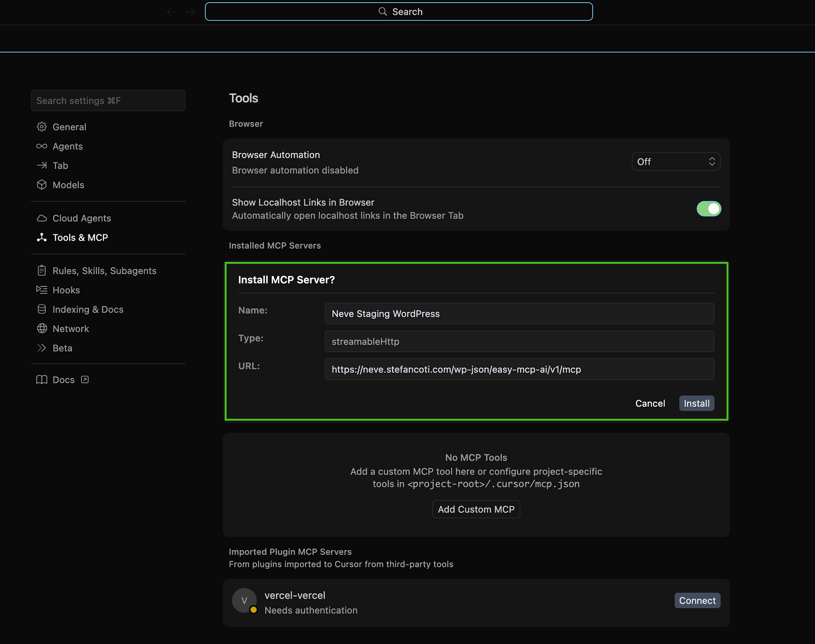Click the Browser automation disabled text
Image resolution: width=815 pixels, height=644 pixels.
(x=295, y=170)
